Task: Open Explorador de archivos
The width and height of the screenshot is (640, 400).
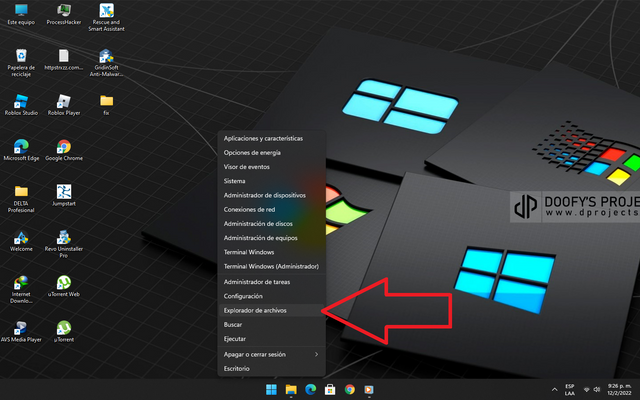Action: coord(271,311)
